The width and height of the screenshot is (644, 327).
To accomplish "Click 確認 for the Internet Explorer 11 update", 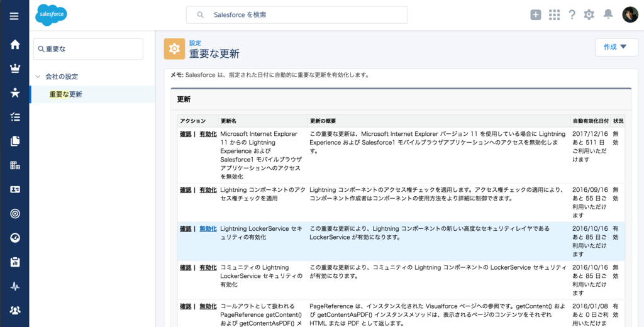I will [x=186, y=134].
